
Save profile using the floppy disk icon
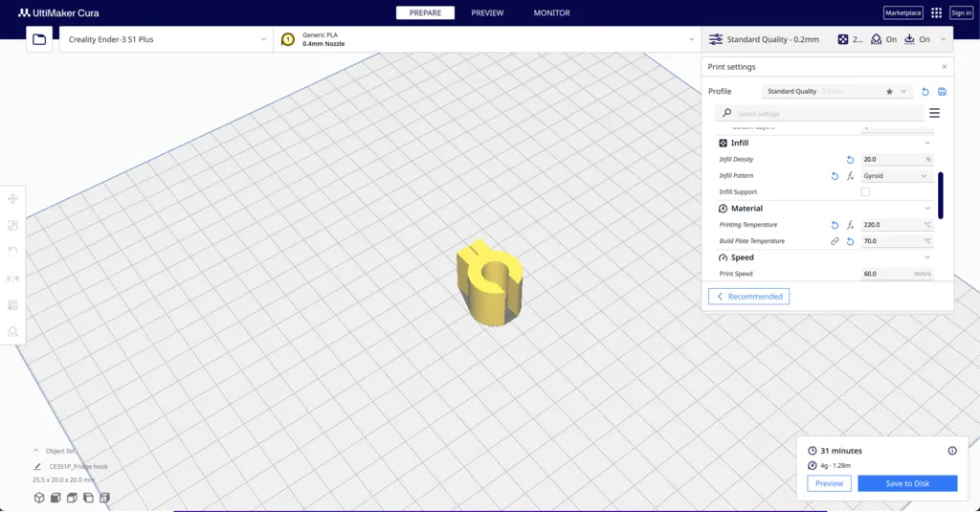click(x=942, y=91)
